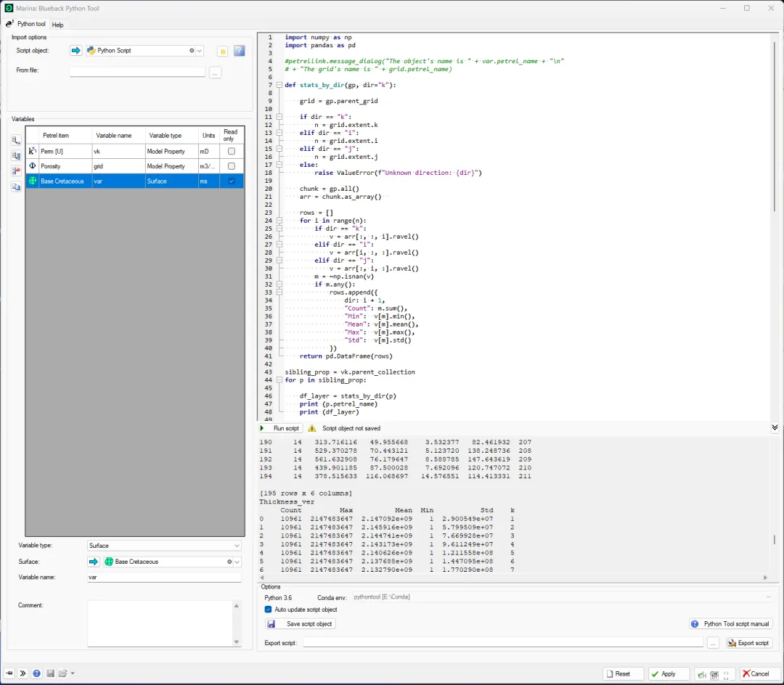Collapse the for p loop fold at line 44
The image size is (784, 685).
point(279,380)
